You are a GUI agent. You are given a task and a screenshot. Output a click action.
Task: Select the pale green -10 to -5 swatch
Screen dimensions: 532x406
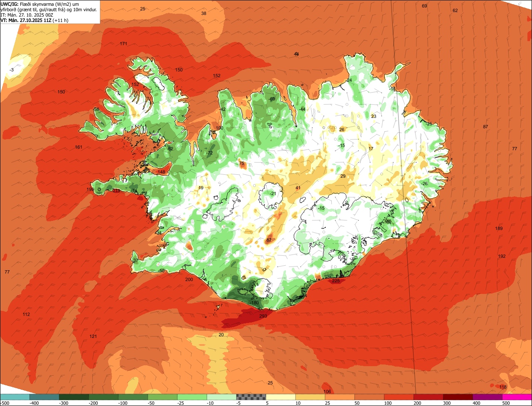point(222,397)
